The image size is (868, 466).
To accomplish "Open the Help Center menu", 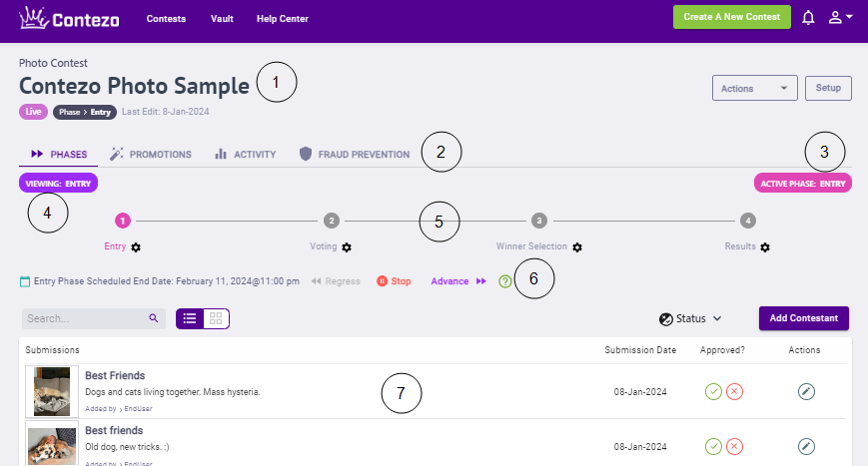I will pyautogui.click(x=283, y=19).
